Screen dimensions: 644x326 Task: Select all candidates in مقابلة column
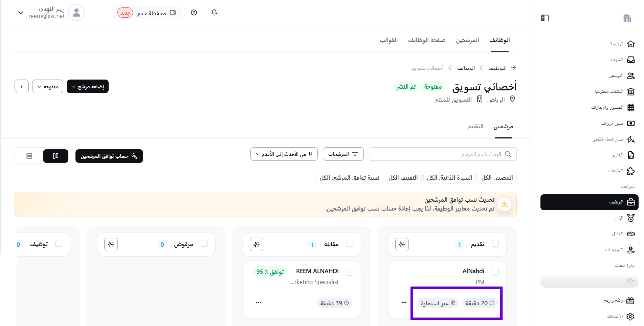(x=350, y=244)
